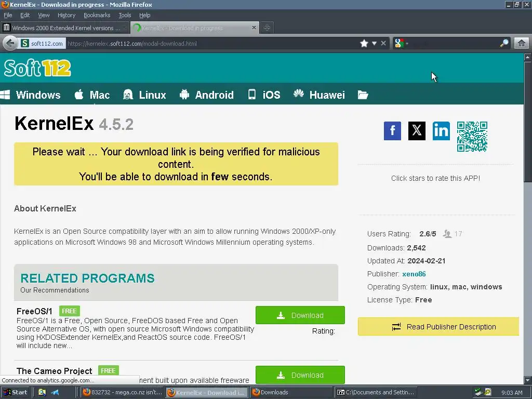Click the 'Click stars to rate this APP!' text
Screen dimensions: 532x399
(x=435, y=178)
